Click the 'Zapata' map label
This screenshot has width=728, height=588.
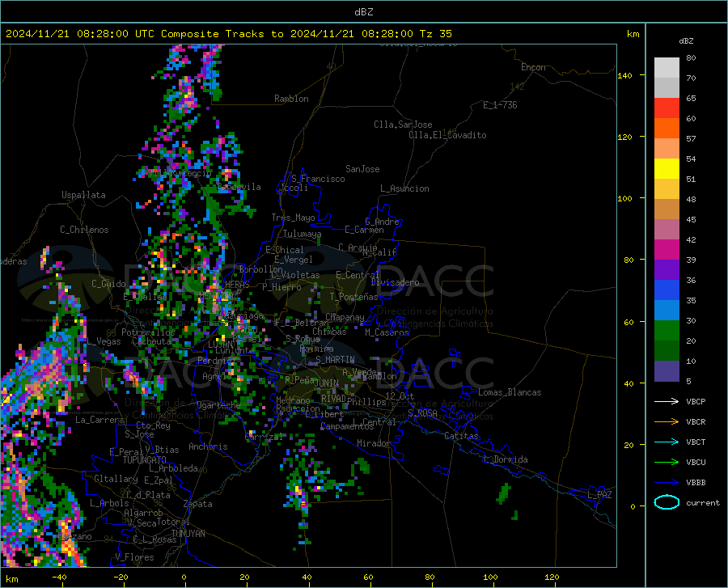point(198,504)
